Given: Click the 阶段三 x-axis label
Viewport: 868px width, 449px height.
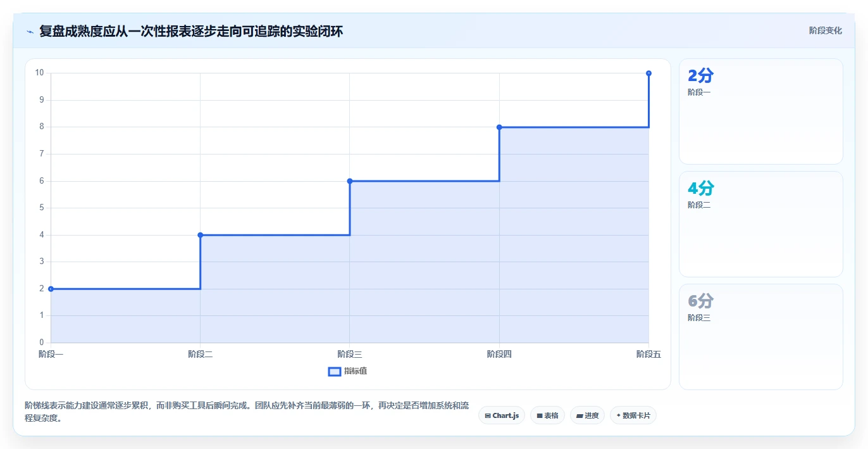Looking at the screenshot, I should [x=350, y=354].
